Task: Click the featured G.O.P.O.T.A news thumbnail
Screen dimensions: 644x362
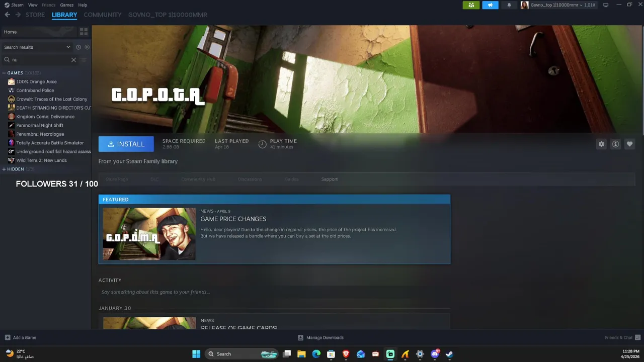Action: click(149, 234)
